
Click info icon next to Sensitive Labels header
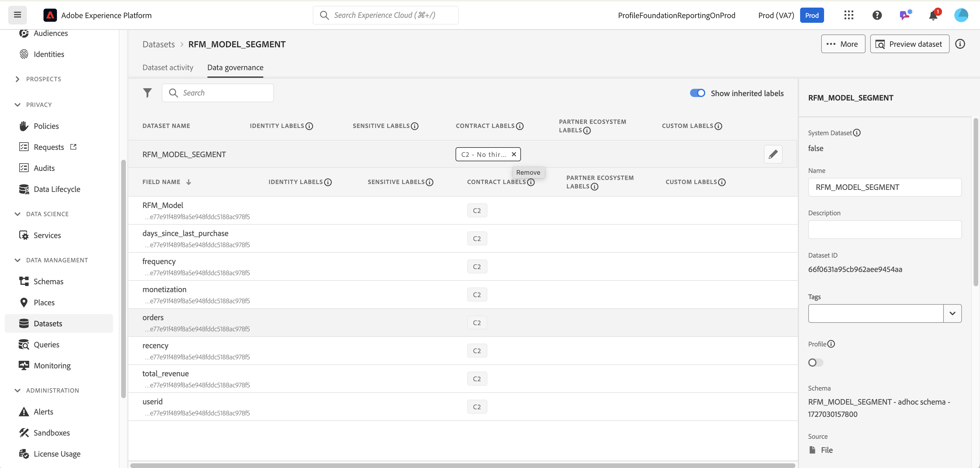point(415,126)
